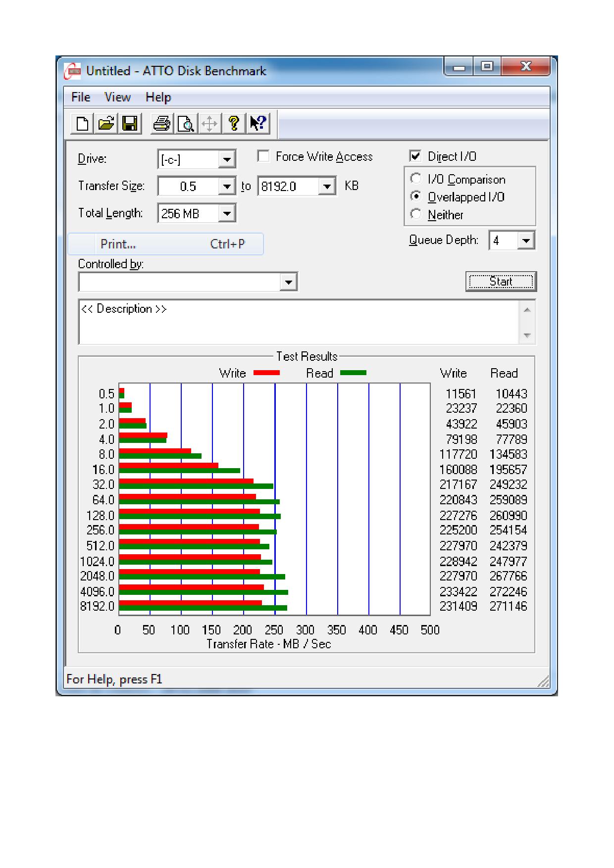Click the Print printer icon
The height and width of the screenshot is (868, 614).
point(161,123)
